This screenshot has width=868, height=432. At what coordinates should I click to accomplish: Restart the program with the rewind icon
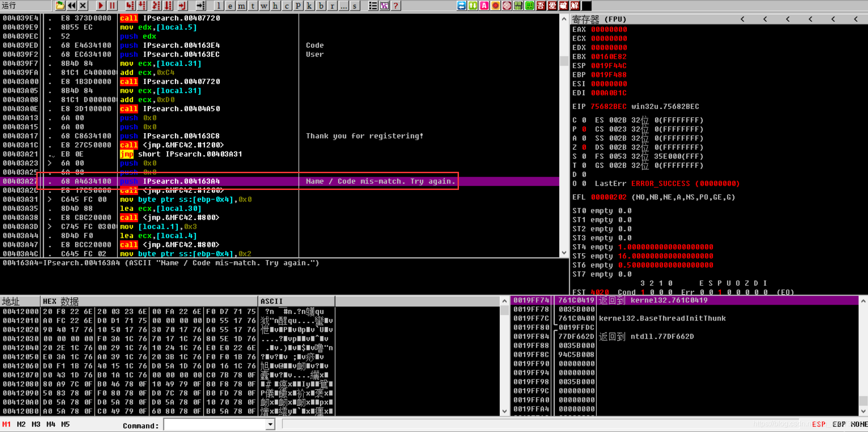pyautogui.click(x=72, y=5)
